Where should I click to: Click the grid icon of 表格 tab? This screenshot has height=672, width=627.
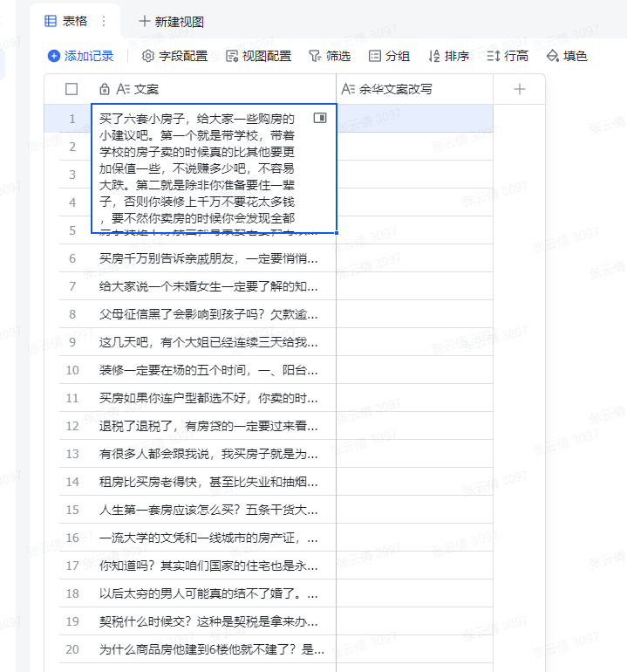point(51,21)
